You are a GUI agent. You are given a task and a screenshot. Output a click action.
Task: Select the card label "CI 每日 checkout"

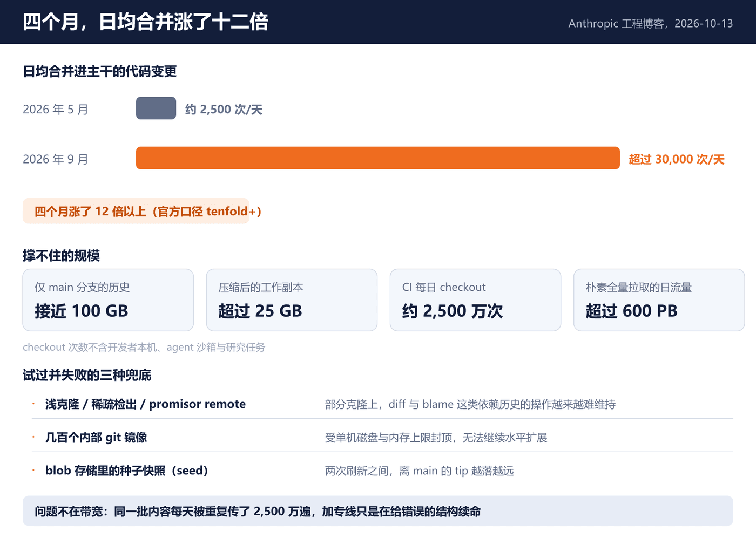[444, 287]
